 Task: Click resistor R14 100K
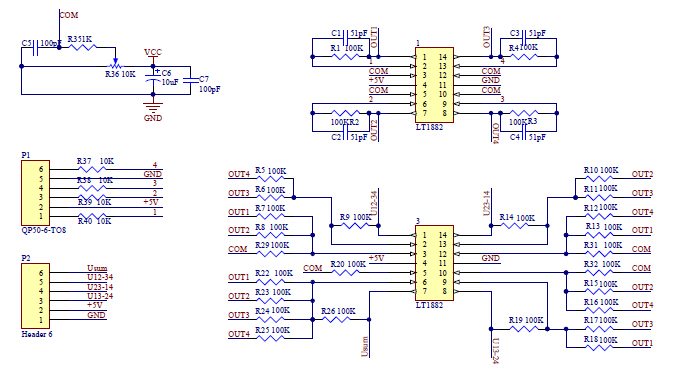point(514,225)
